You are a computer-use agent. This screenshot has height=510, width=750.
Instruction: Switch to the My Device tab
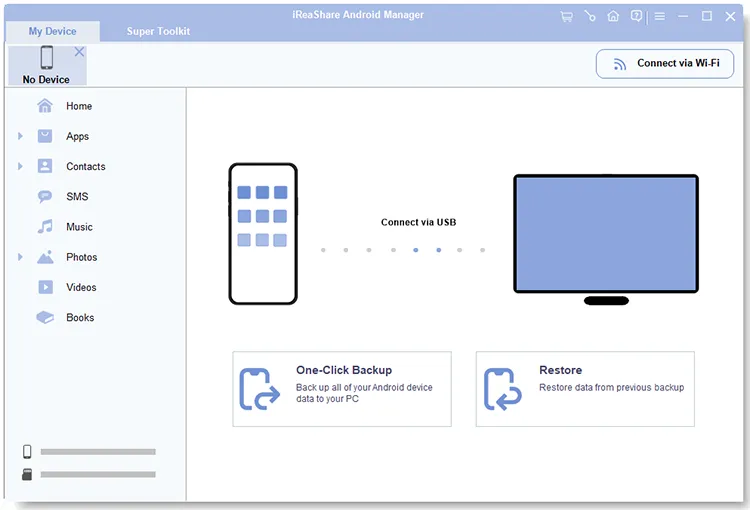(x=53, y=32)
